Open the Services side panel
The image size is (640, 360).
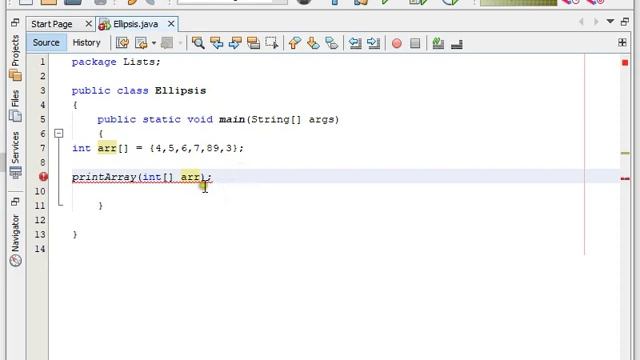click(x=15, y=147)
